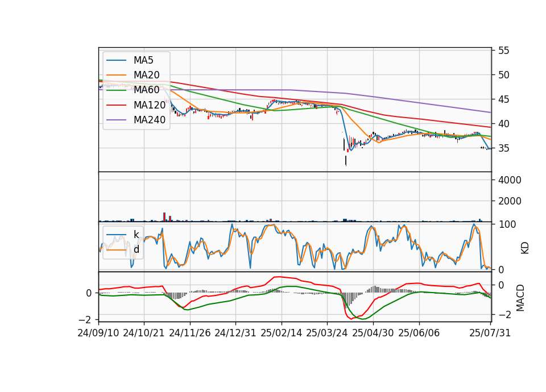Click the orange MA20 legend line sample
The width and height of the screenshot is (546, 392).
coord(116,75)
